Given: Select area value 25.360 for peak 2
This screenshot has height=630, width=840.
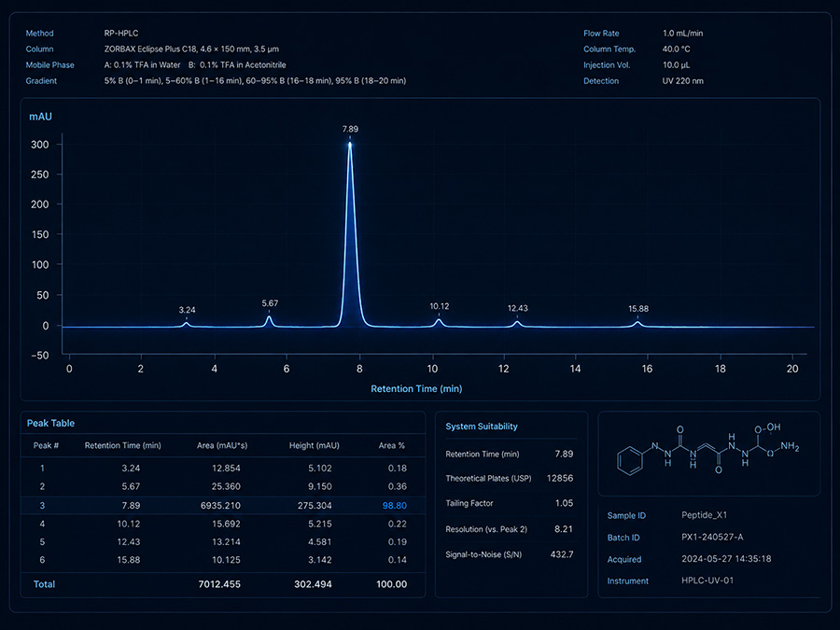Looking at the screenshot, I should 226,486.
